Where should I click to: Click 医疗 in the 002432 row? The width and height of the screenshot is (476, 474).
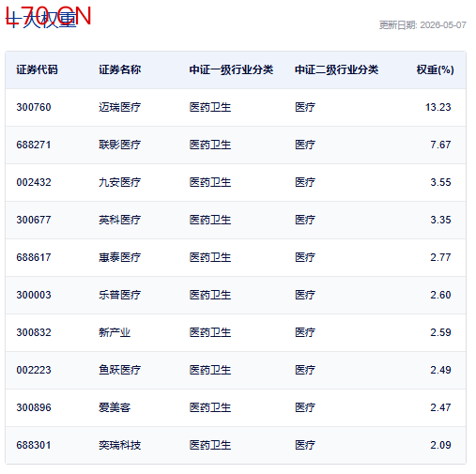tap(305, 182)
